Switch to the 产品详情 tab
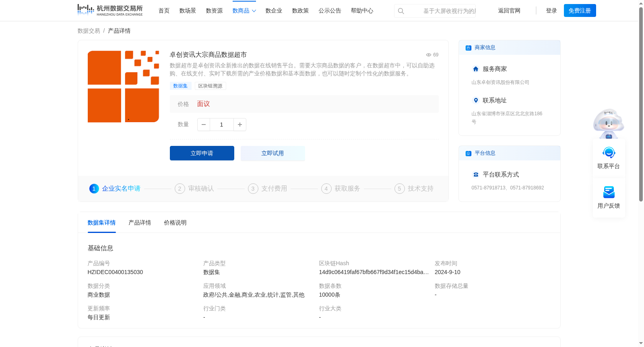This screenshot has height=347, width=644. 140,223
